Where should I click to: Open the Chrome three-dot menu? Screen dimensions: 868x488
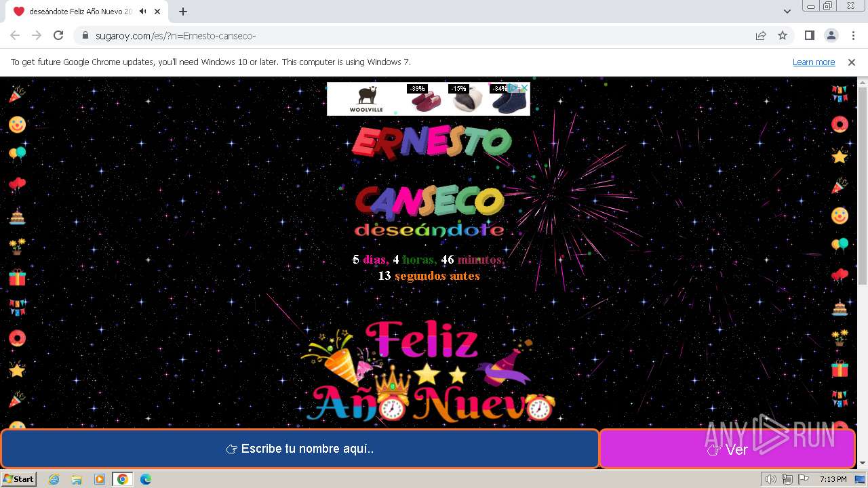[853, 35]
